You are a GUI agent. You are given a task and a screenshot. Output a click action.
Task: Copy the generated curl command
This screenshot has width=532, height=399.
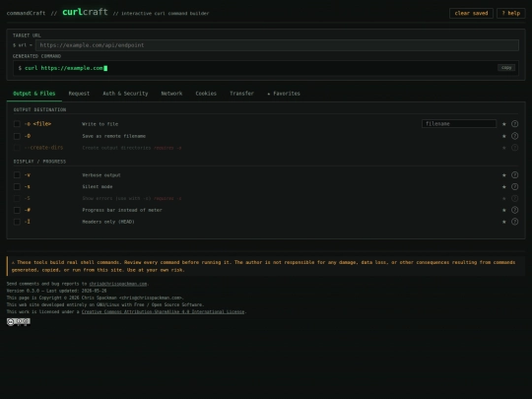[x=506, y=68]
